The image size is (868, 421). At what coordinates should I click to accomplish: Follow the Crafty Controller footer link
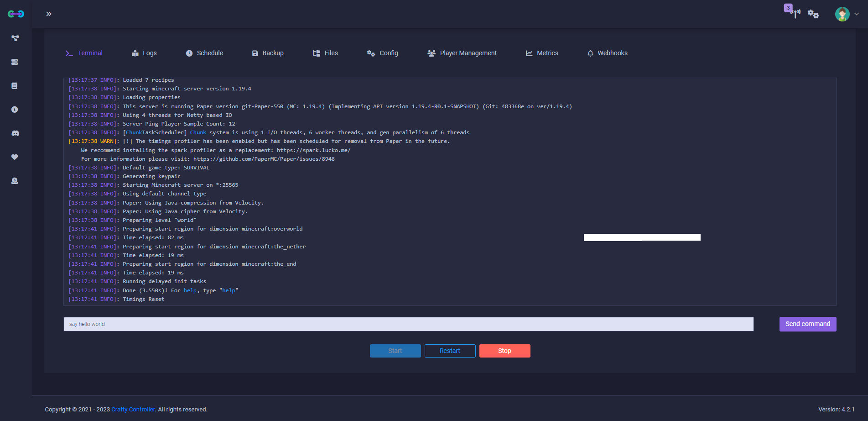point(133,410)
